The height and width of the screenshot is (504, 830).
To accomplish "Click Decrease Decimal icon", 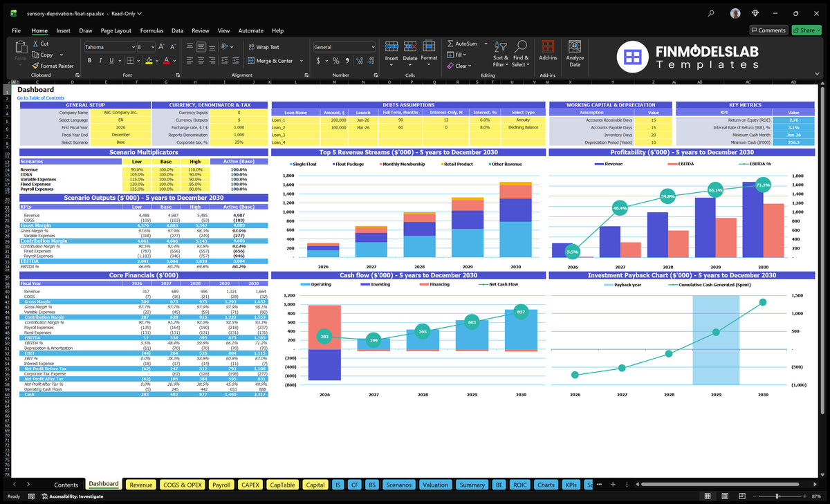I will pos(369,61).
